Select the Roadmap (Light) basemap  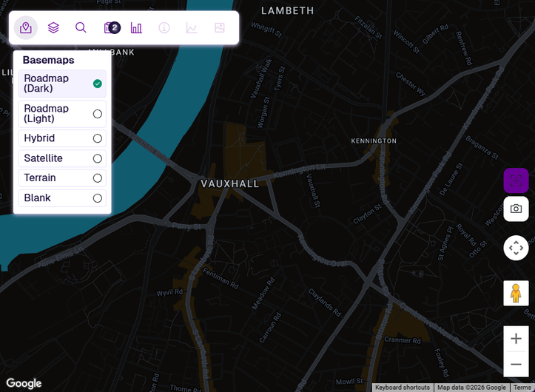62,114
